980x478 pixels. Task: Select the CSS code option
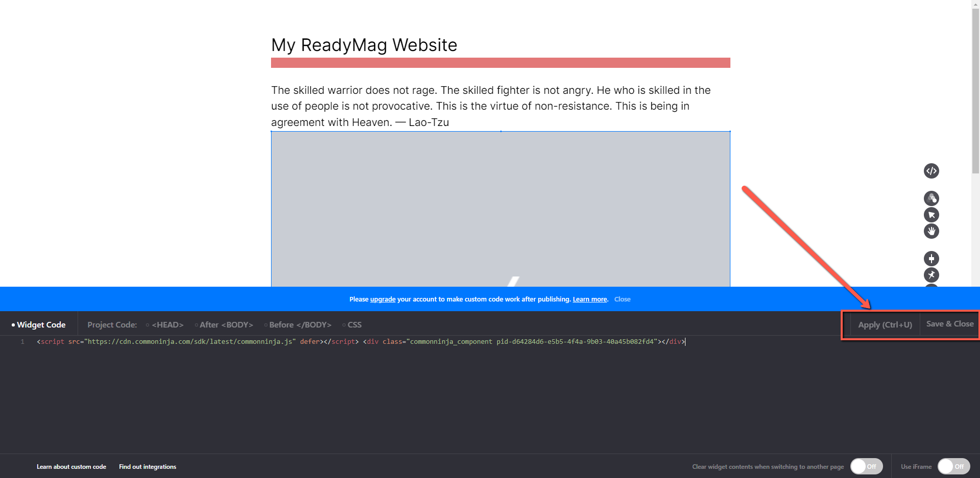click(x=352, y=324)
